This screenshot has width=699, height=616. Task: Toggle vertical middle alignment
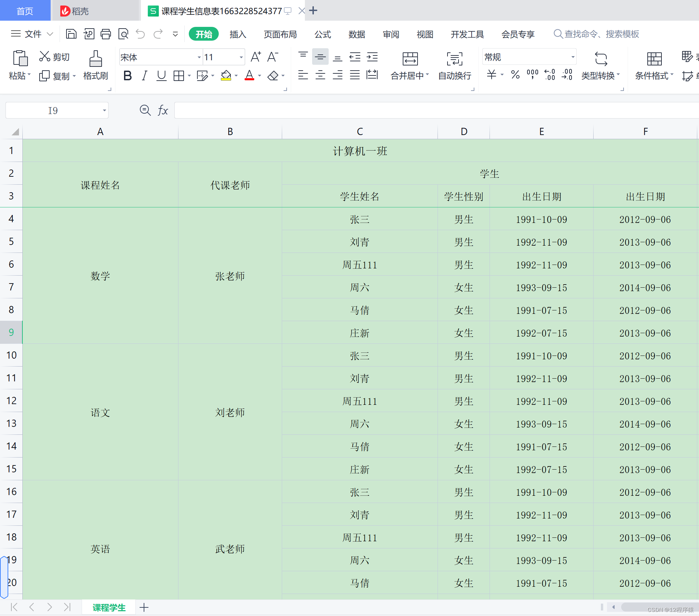point(320,57)
